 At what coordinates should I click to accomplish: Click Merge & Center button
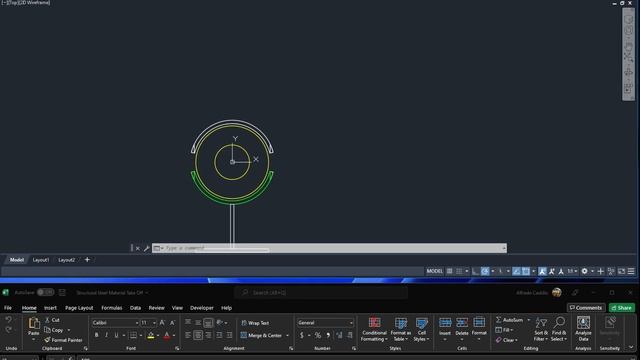pyautogui.click(x=261, y=336)
